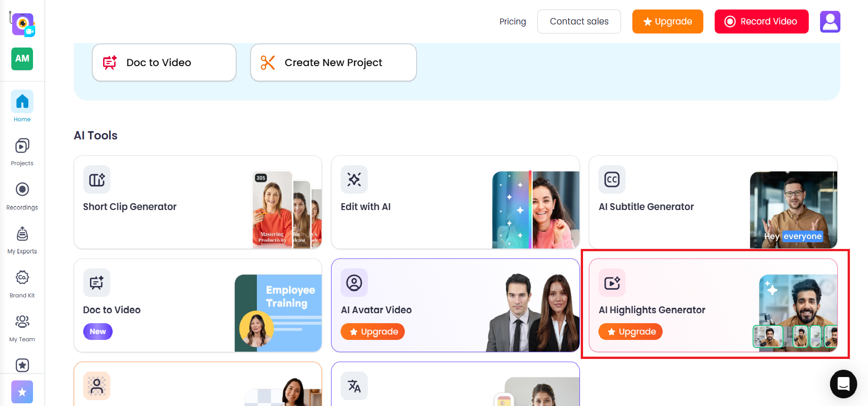Click the purple star icon in sidebar
This screenshot has width=868, height=406.
[22, 392]
